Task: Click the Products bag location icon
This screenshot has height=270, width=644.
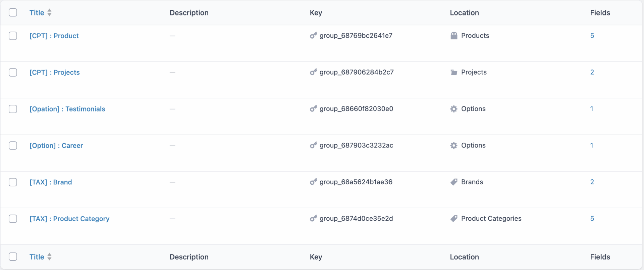Action: pos(454,36)
